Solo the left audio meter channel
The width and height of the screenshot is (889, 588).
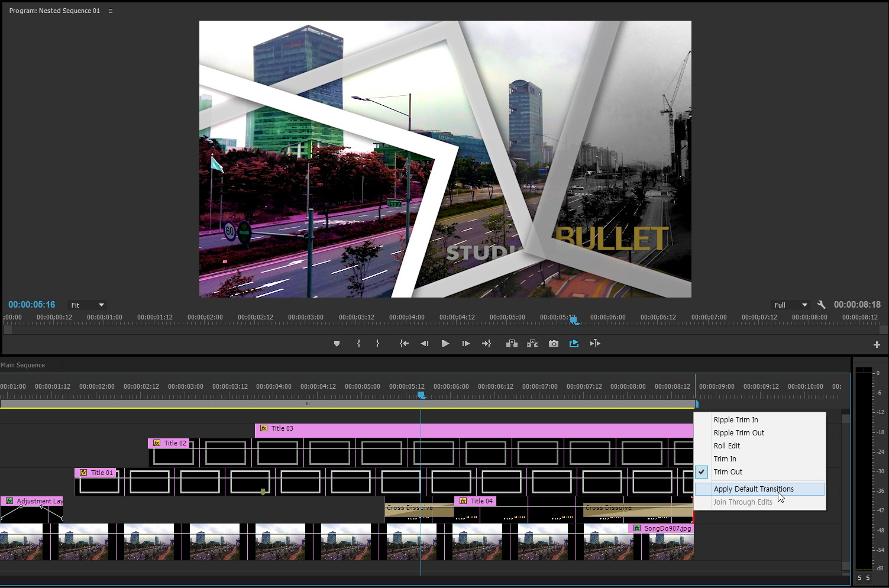859,577
